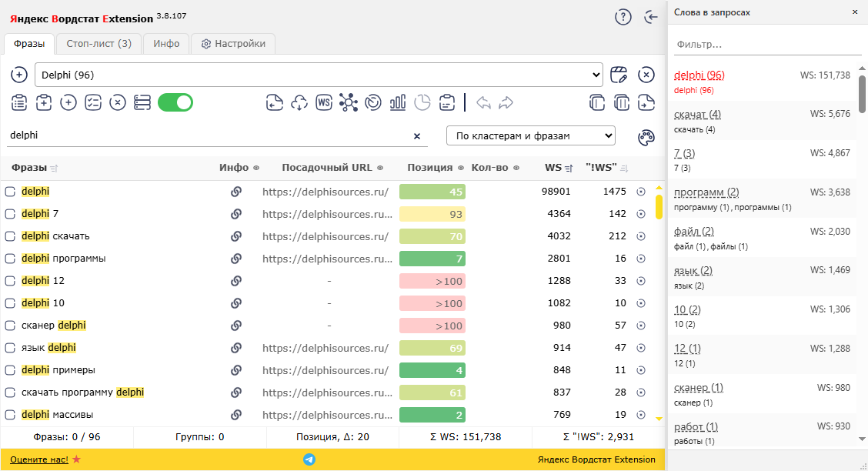Click the Telegram icon in footer
Screen dimensions: 868x471
(x=309, y=459)
